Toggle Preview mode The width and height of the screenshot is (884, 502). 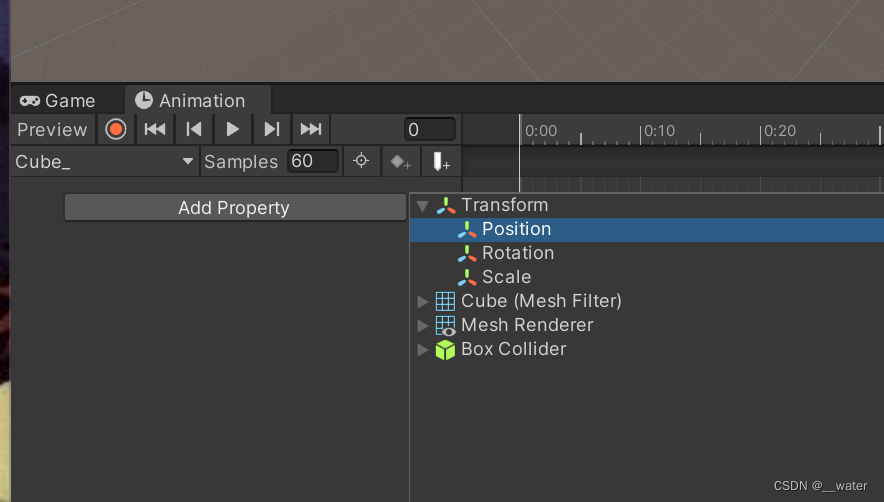click(52, 130)
